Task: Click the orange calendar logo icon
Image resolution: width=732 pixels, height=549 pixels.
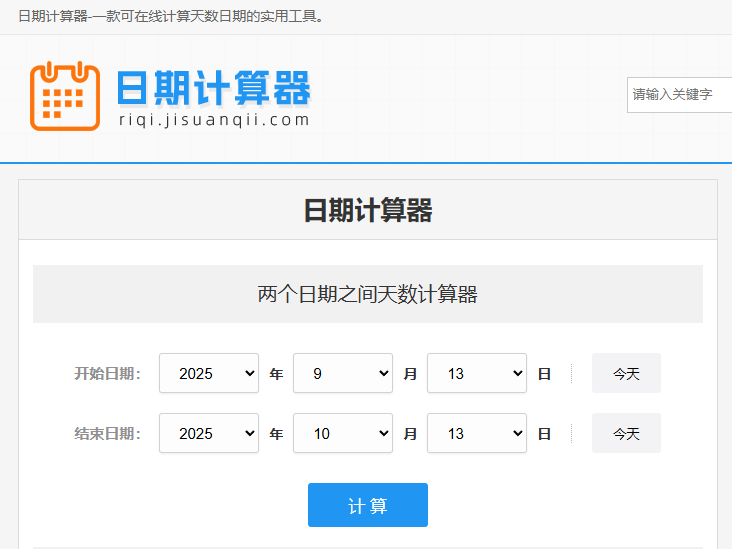Action: point(65,95)
